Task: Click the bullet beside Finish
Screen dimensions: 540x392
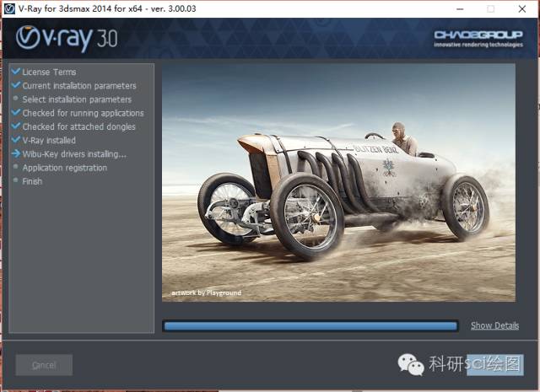Action: (x=15, y=180)
